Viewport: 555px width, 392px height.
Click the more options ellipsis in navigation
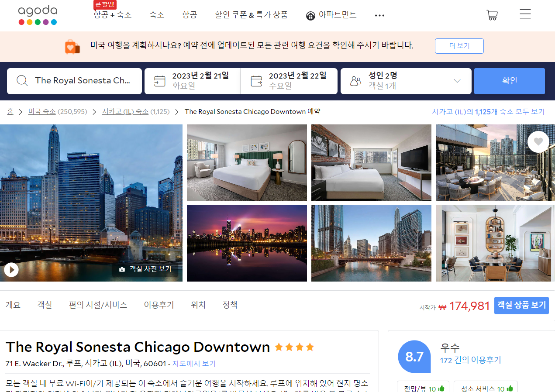[379, 16]
